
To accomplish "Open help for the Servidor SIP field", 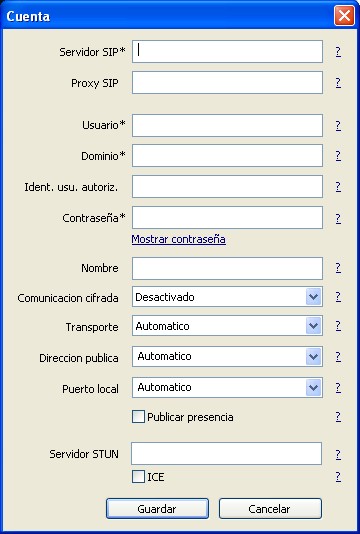I will click(338, 51).
